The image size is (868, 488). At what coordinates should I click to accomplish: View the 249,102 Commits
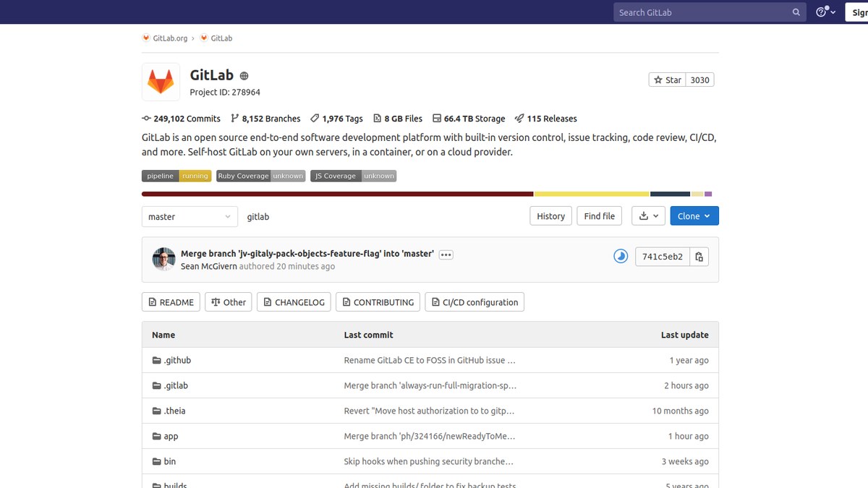tap(181, 119)
